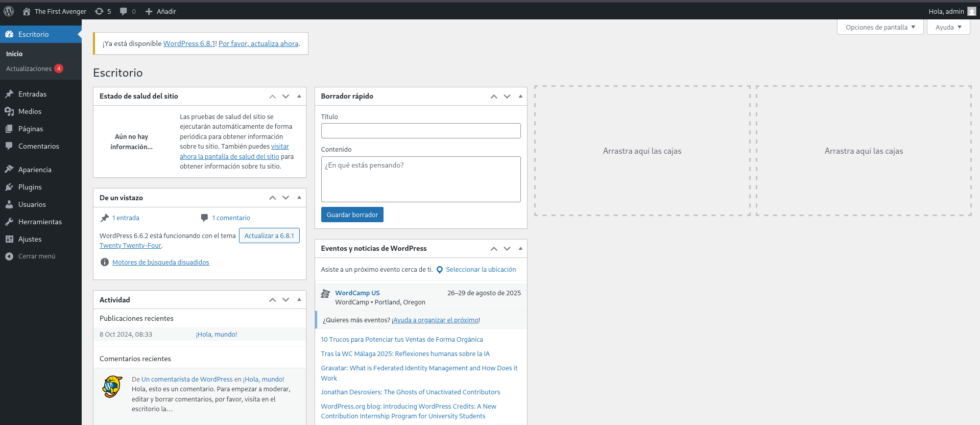Open Actualizaciones submenu with 4 badge

coord(35,68)
